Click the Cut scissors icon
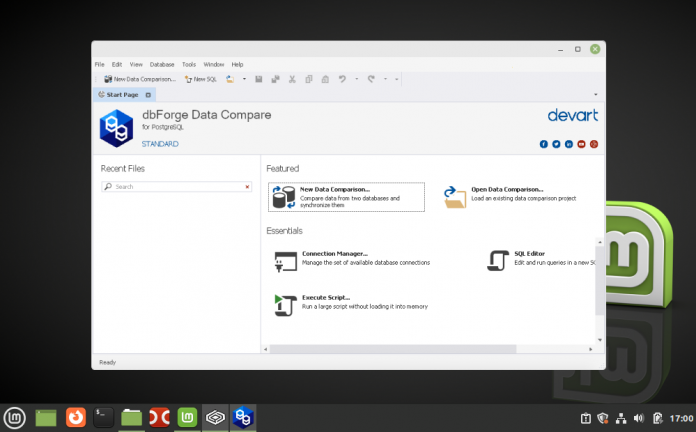The width and height of the screenshot is (696, 432). pyautogui.click(x=292, y=79)
